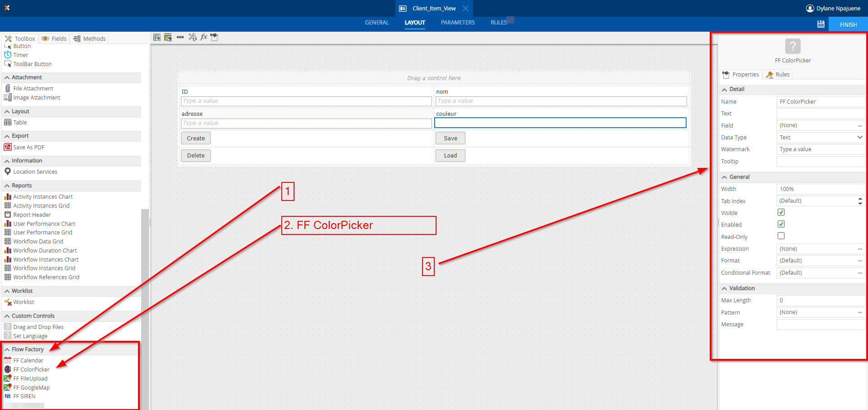This screenshot has width=868, height=410.
Task: Click the Create button on the form
Action: [x=195, y=138]
